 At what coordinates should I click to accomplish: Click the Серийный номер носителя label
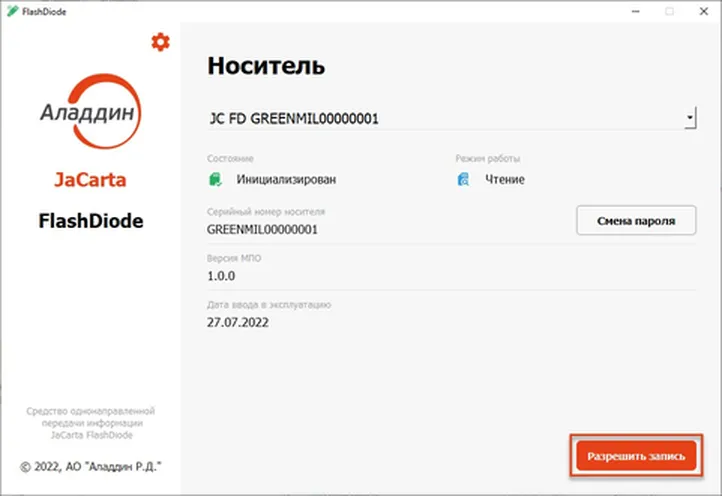click(266, 212)
